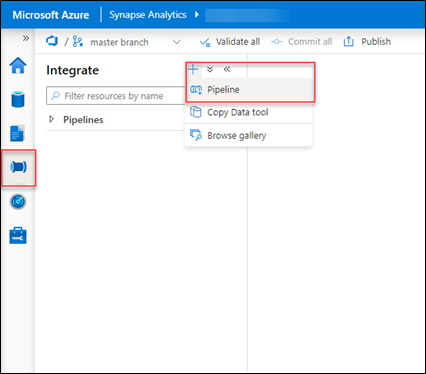Focus the Filter resources by name field

coord(116,96)
